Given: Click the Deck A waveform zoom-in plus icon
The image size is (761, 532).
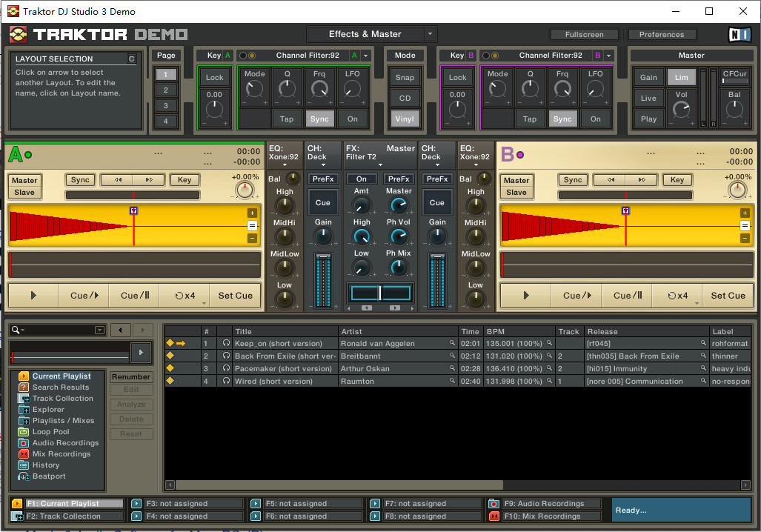Looking at the screenshot, I should click(x=252, y=213).
